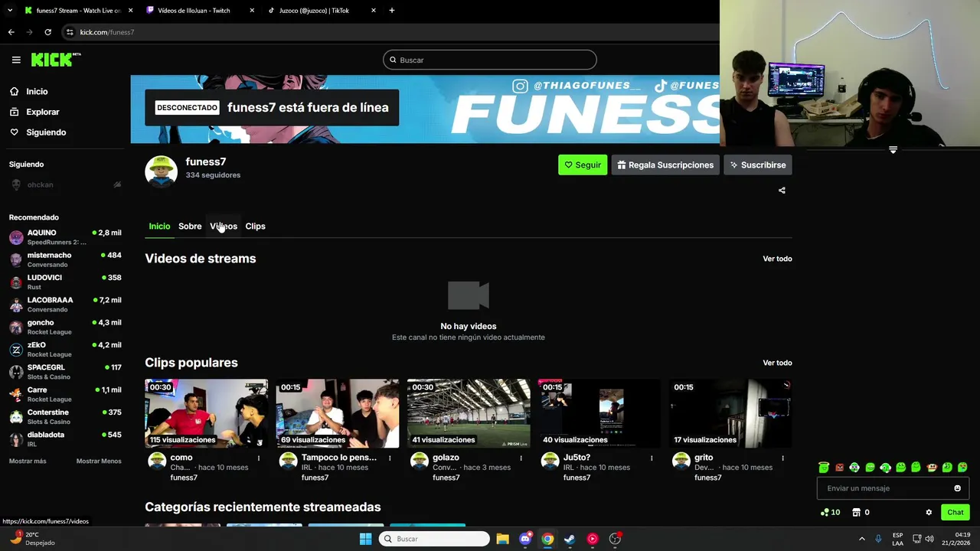Go back with browser back arrow
This screenshot has width=980, height=551.
(x=11, y=32)
